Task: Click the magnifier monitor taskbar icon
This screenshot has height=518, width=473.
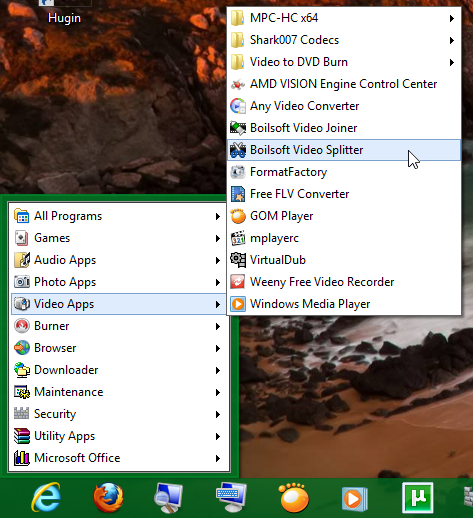Action: coord(169,498)
